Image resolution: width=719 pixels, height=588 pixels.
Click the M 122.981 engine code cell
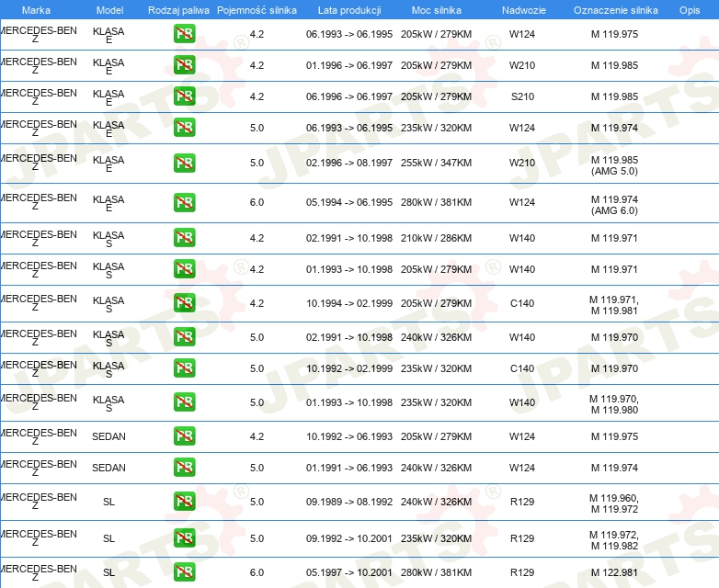coord(614,572)
